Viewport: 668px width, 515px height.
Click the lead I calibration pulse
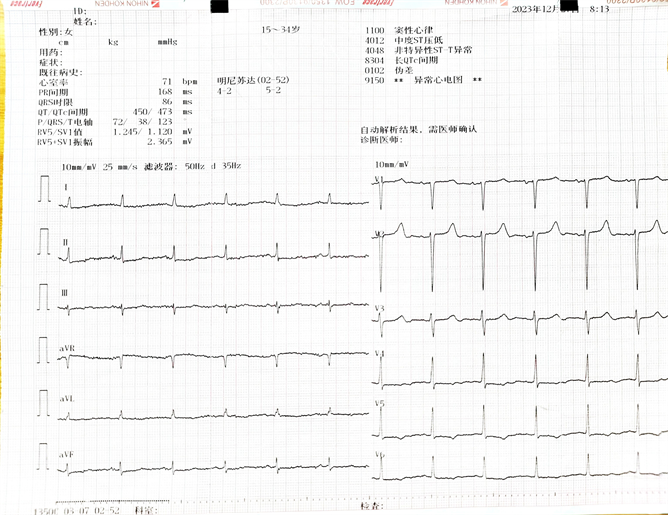[44, 188]
